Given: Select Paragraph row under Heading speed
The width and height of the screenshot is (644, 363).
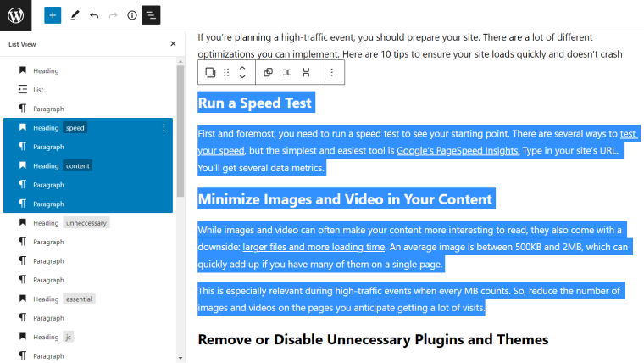Looking at the screenshot, I should tap(88, 147).
